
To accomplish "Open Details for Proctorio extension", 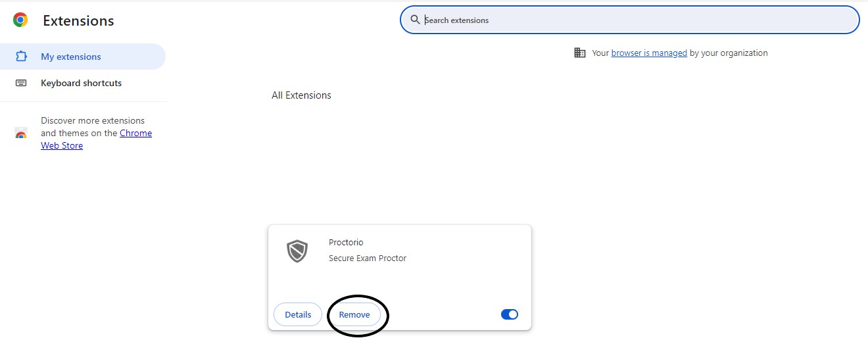I will [298, 314].
